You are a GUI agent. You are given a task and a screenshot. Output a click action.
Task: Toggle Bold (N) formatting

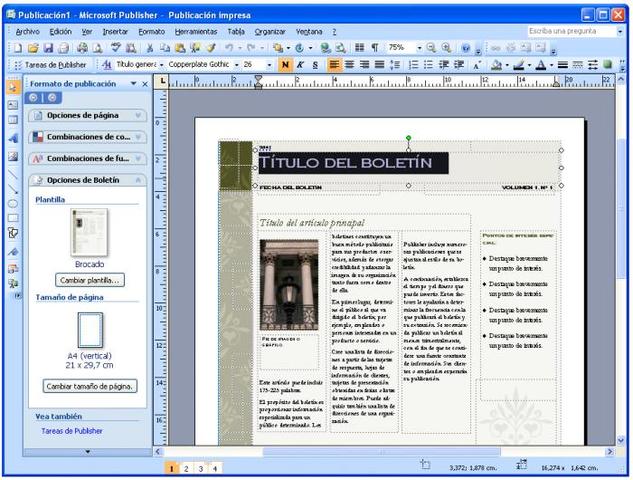[285, 64]
